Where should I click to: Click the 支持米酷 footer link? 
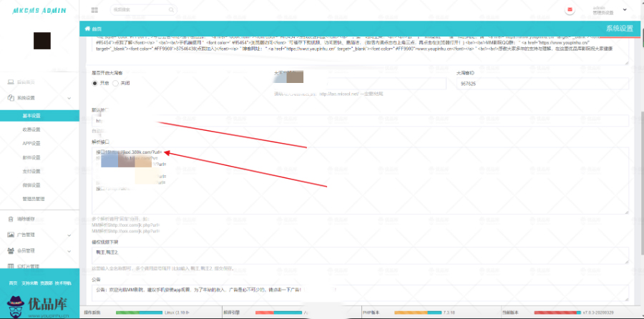tap(29, 283)
